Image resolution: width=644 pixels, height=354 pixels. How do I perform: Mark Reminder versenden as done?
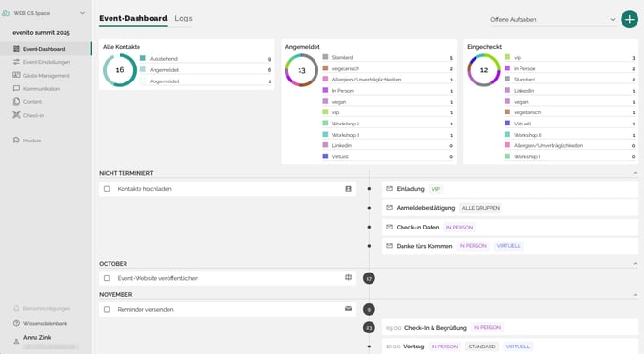[x=107, y=310]
